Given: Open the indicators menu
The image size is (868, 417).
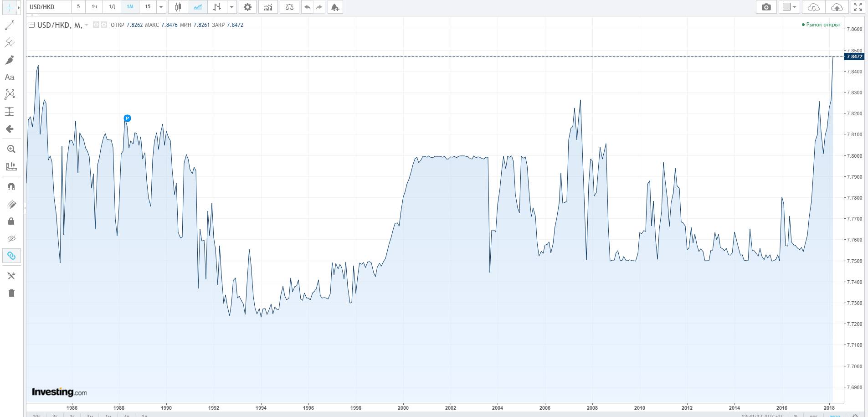Looking at the screenshot, I should coord(268,7).
